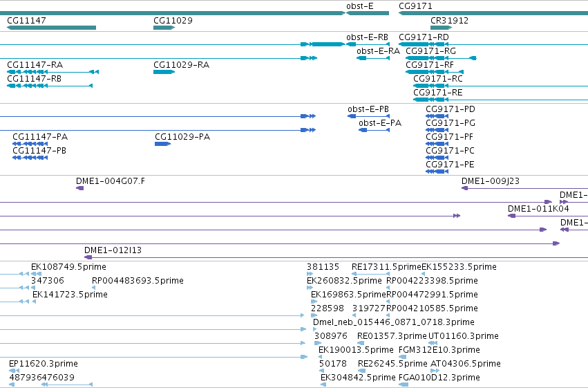Click clone DME1-012I13
Image resolution: width=588 pixels, height=388 pixels.
click(336, 257)
